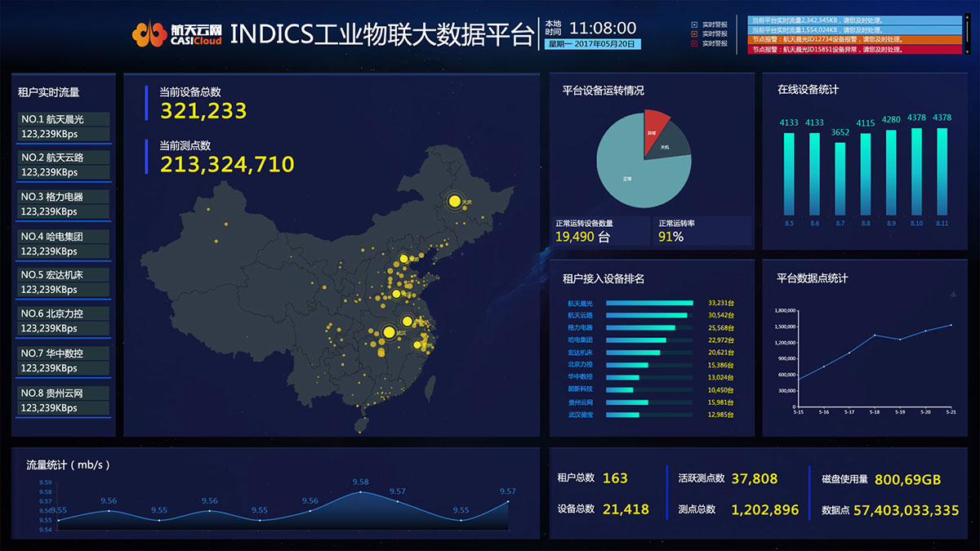The width and height of the screenshot is (980, 551).
Task: Click the 武汉微宝 ranking bar
Action: 624,415
